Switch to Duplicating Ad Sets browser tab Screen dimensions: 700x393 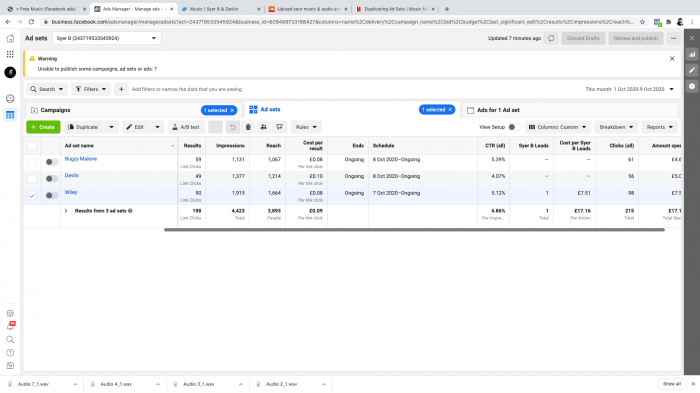tap(395, 9)
